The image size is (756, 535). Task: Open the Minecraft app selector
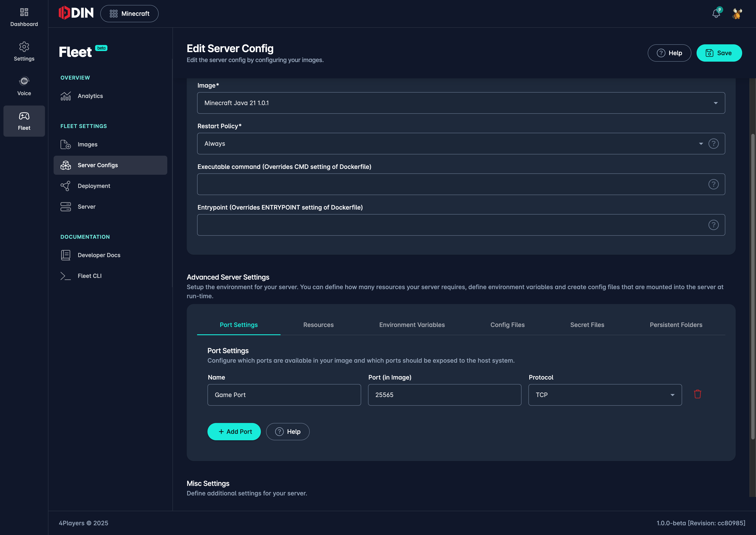(129, 13)
